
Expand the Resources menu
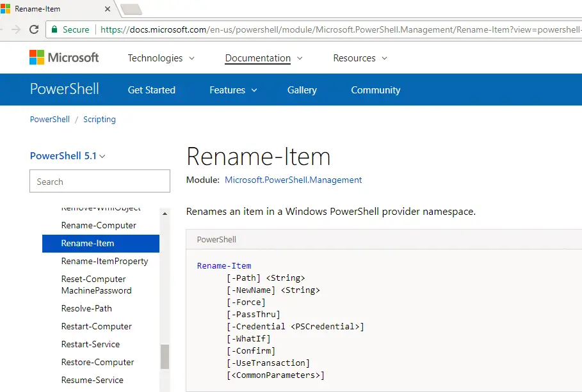click(360, 58)
